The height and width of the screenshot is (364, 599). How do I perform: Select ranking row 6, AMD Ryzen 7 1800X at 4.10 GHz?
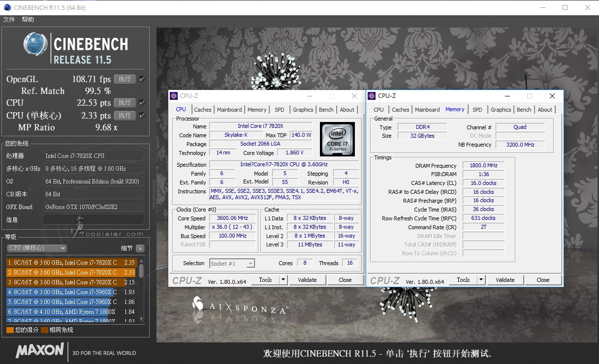pos(72,312)
